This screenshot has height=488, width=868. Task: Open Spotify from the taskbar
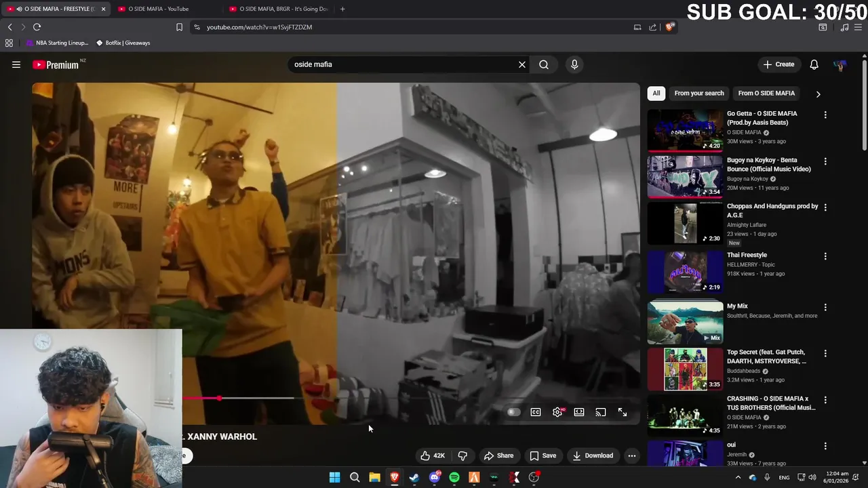pyautogui.click(x=454, y=477)
